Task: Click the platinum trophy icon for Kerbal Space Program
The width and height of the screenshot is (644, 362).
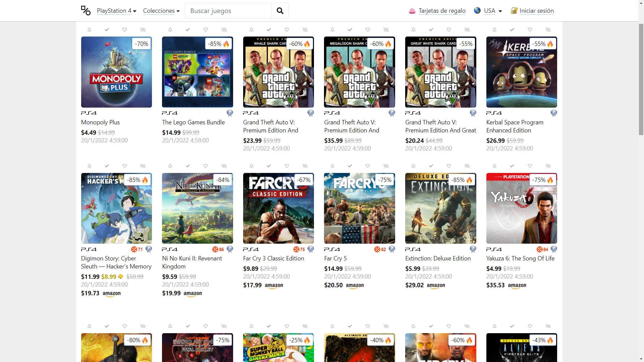Action: pos(554,113)
